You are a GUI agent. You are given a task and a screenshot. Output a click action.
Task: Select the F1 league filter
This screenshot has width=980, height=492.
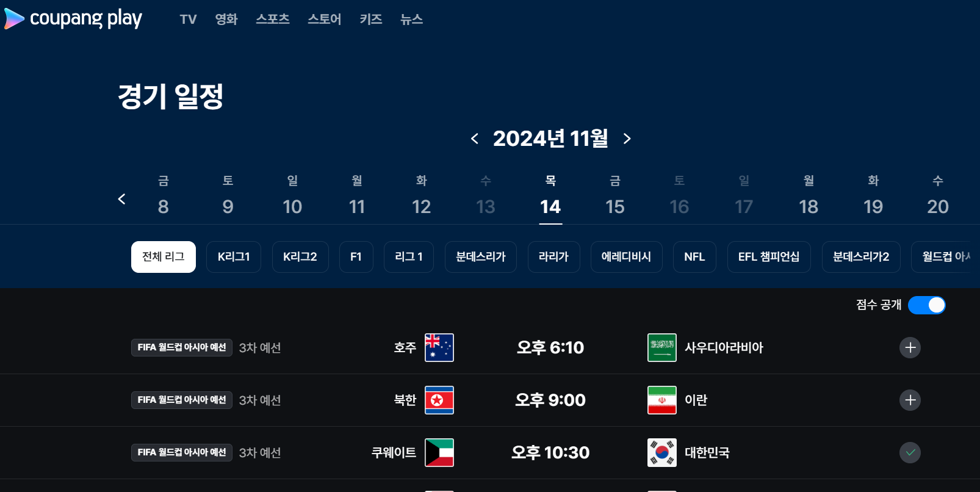[x=356, y=256]
